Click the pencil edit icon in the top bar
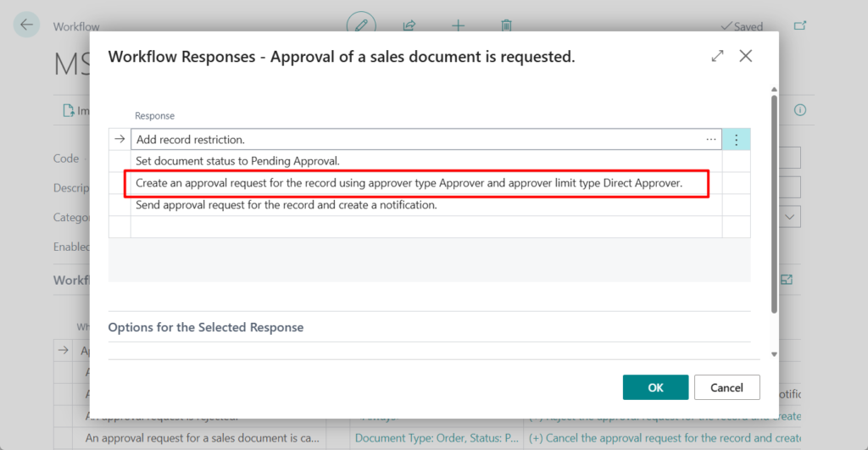Viewport: 868px width, 450px height. (362, 25)
